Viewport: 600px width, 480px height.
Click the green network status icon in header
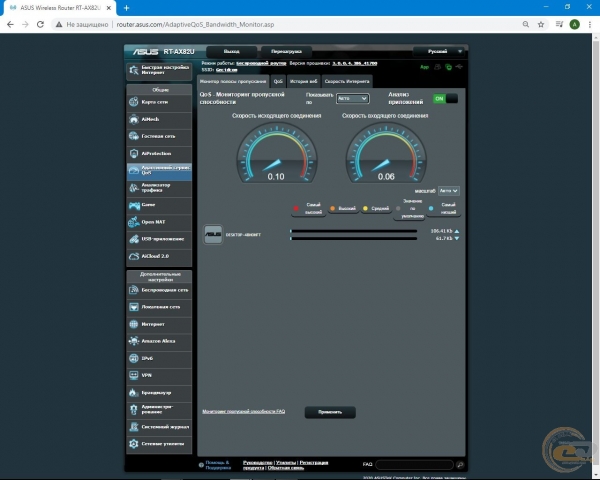448,67
